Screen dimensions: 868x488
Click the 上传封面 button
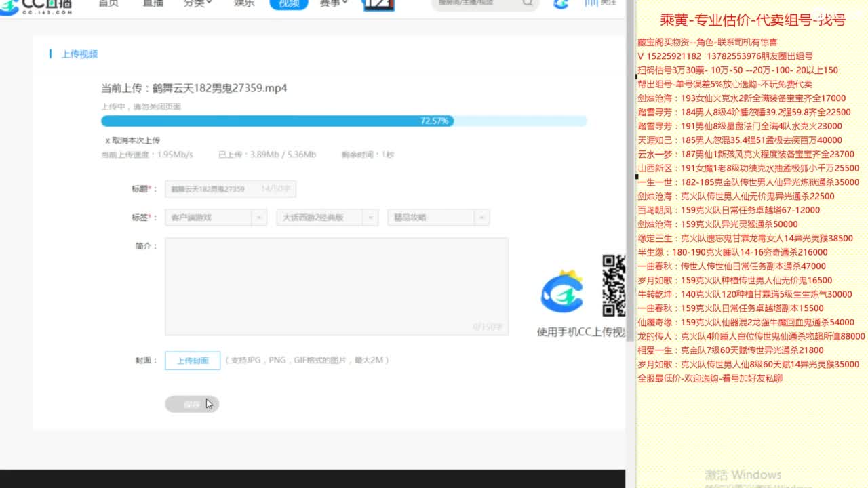point(193,361)
